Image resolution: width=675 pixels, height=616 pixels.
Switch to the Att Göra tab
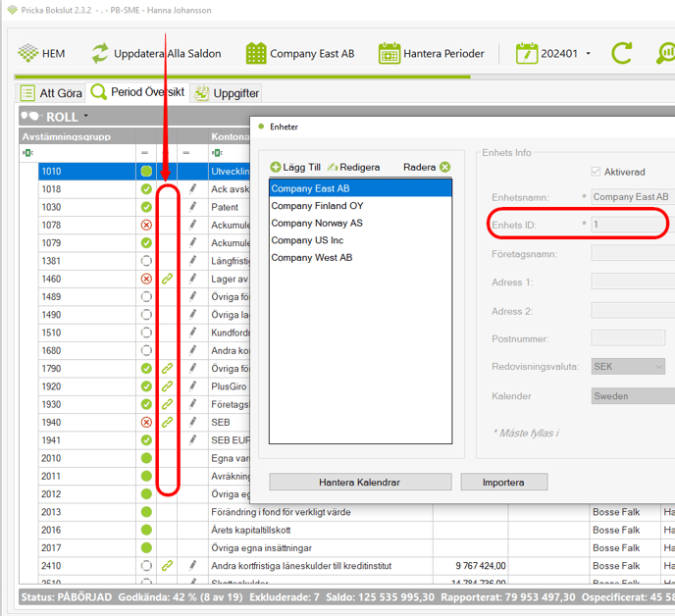pyautogui.click(x=52, y=93)
